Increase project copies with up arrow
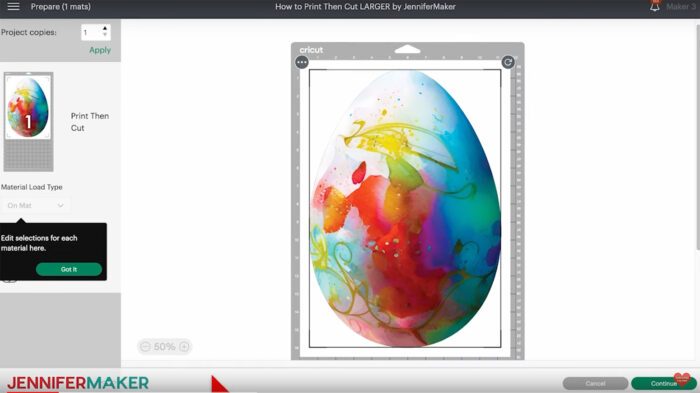The image size is (700, 393). (x=105, y=28)
